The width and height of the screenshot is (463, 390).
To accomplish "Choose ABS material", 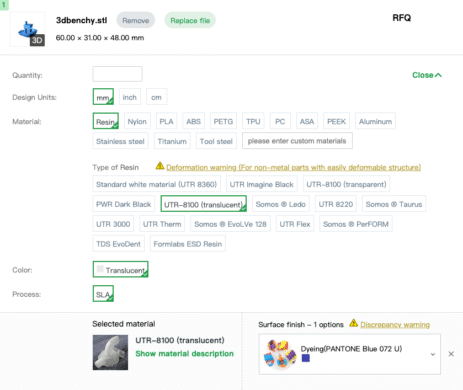I will [193, 121].
